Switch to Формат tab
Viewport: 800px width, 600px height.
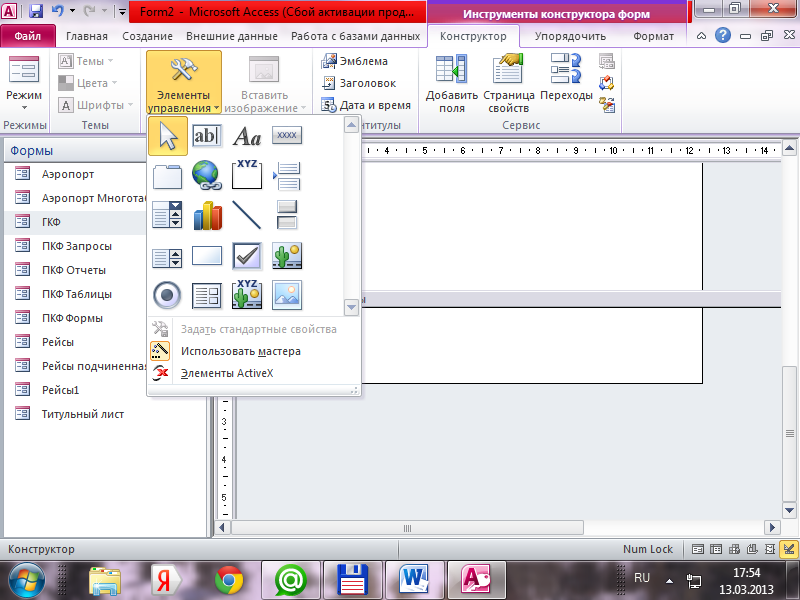click(x=654, y=36)
